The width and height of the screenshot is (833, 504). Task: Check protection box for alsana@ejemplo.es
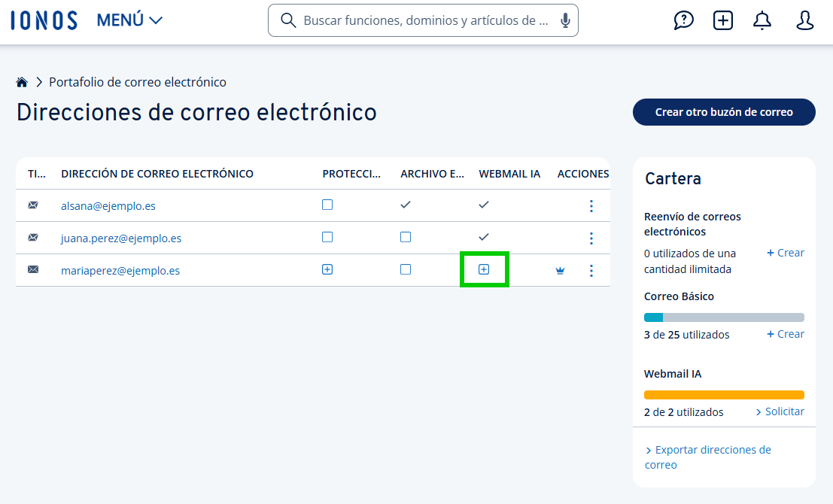tap(327, 205)
